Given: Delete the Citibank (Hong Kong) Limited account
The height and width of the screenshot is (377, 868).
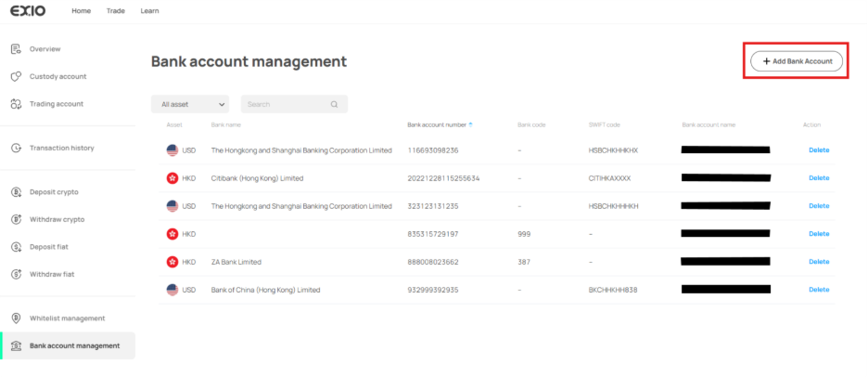Looking at the screenshot, I should pos(818,177).
